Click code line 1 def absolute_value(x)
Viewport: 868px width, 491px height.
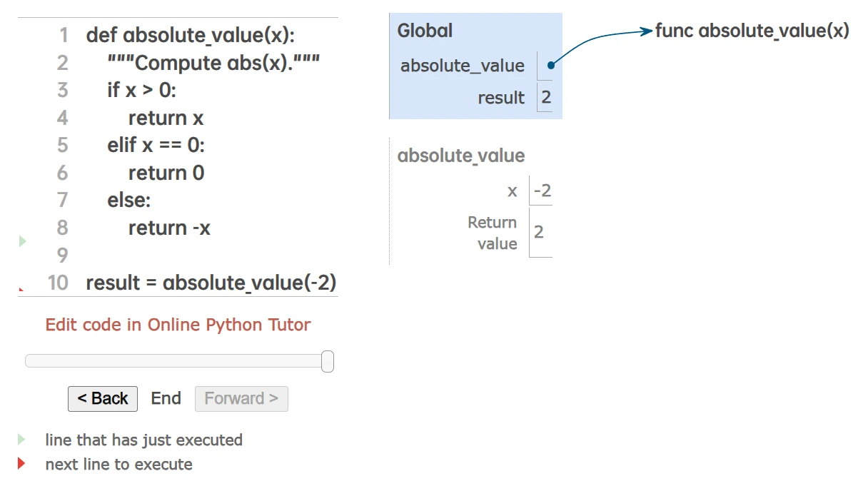(x=190, y=36)
